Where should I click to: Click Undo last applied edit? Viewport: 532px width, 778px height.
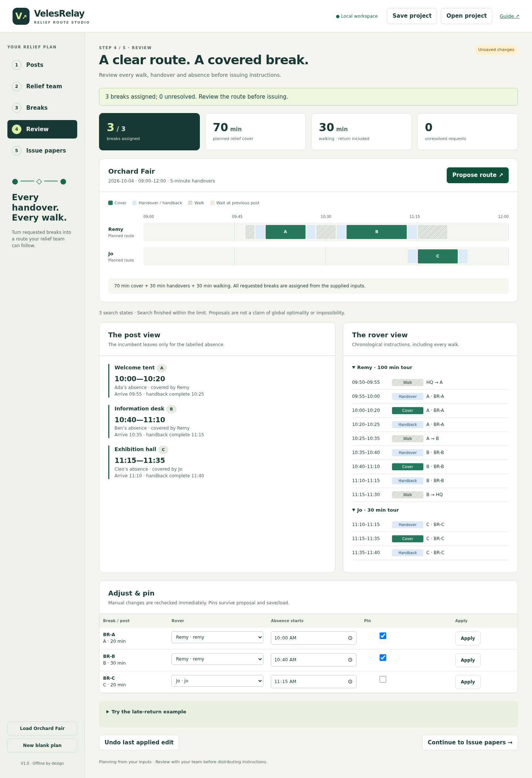point(139,743)
